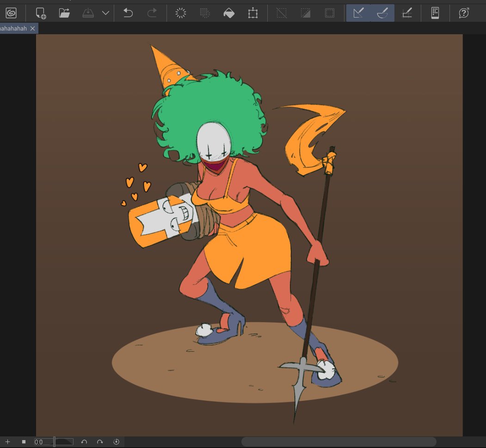The width and height of the screenshot is (486, 448).
Task: Switch to the 'hahahahah' document tab
Action: coord(13,29)
